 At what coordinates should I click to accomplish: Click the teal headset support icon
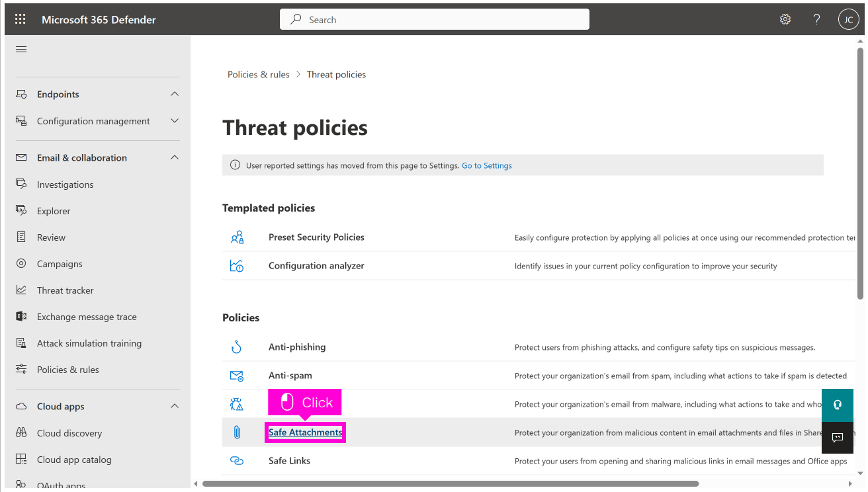pyautogui.click(x=837, y=405)
